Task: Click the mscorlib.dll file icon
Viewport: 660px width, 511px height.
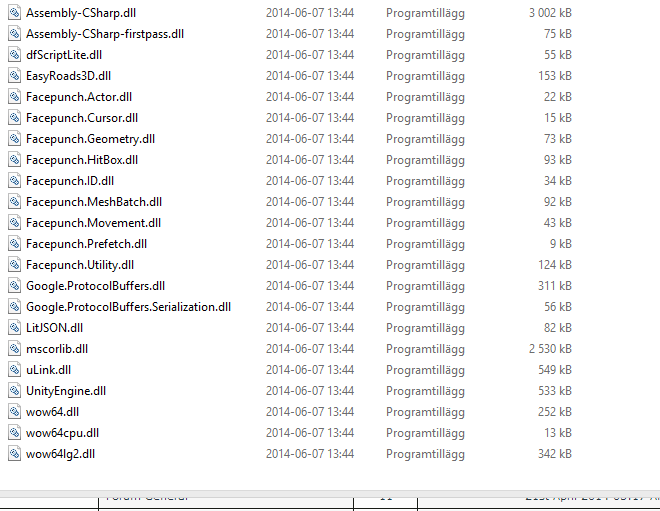Action: pos(14,349)
